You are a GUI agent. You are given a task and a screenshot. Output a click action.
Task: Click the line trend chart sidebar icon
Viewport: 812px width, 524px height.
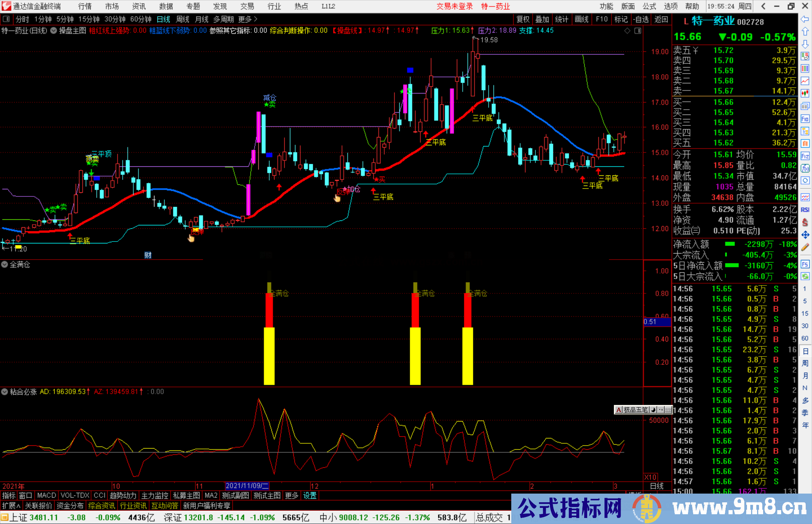click(x=805, y=81)
